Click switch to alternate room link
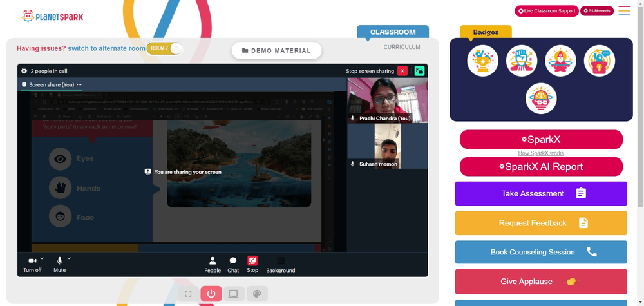 [106, 48]
